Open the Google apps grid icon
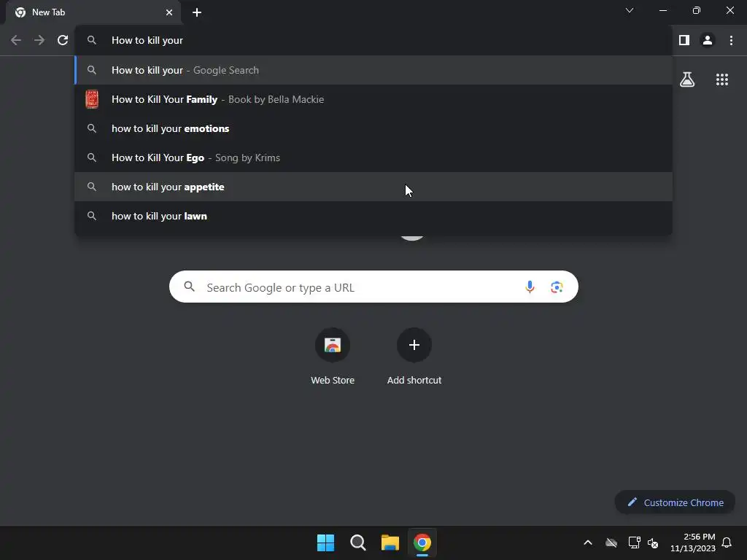 721,79
